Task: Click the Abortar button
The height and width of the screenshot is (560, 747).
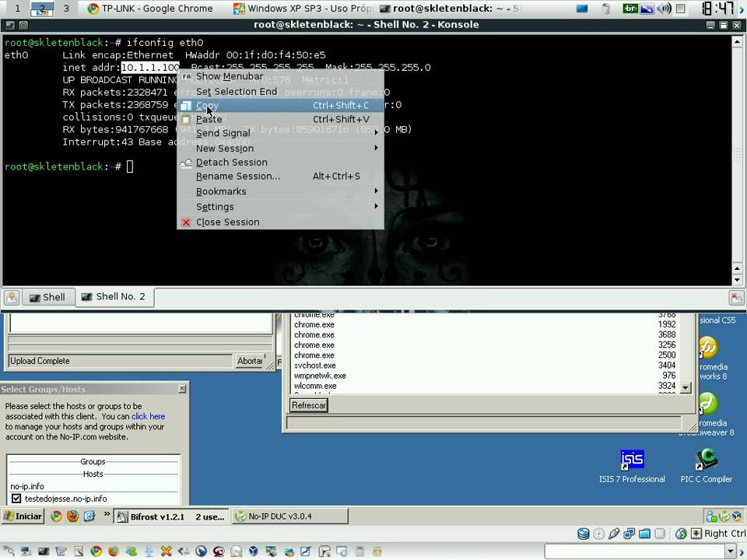Action: click(x=250, y=361)
